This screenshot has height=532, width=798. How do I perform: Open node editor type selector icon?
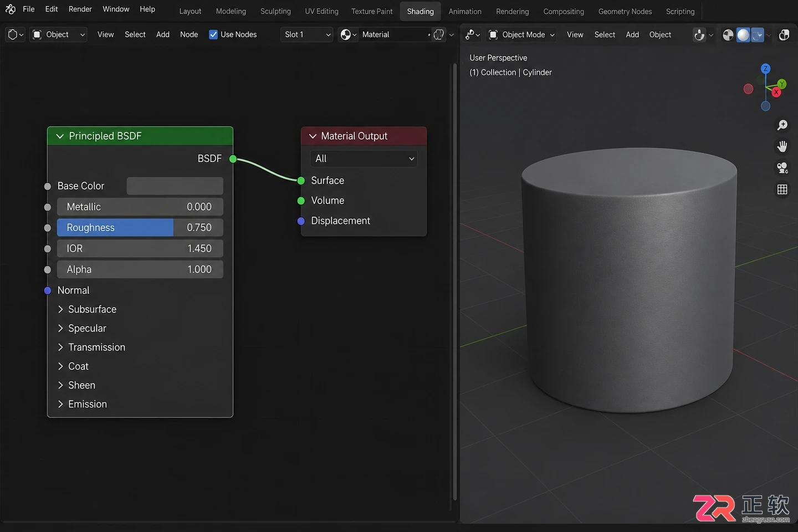click(15, 34)
